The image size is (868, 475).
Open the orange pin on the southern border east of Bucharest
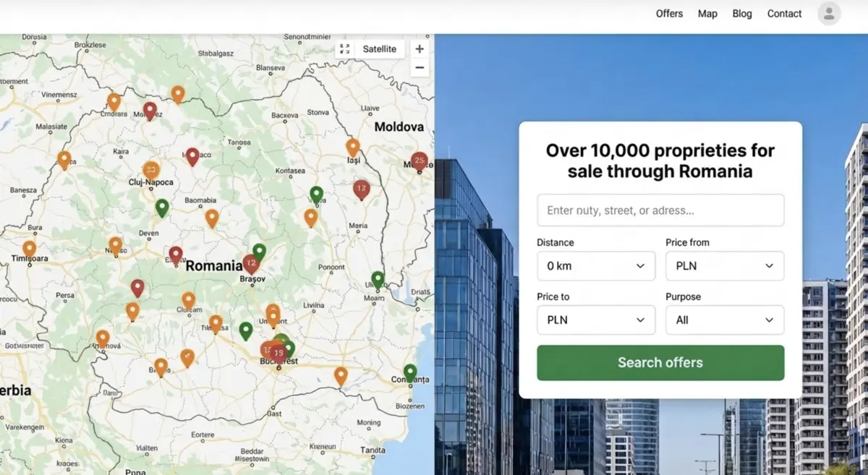[x=340, y=376]
